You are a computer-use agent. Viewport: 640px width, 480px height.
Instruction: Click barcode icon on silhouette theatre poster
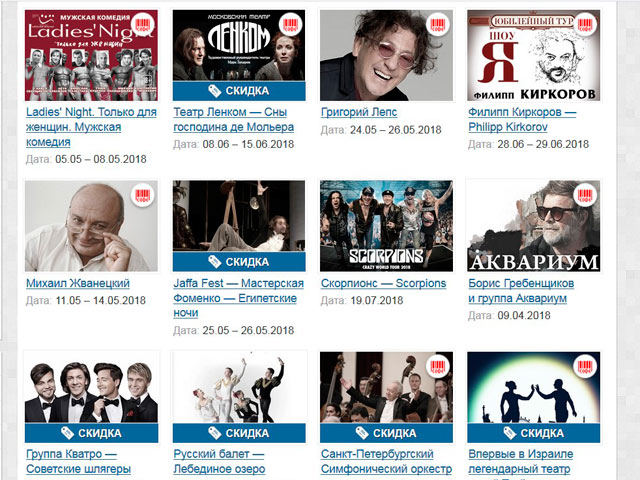tap(585, 367)
